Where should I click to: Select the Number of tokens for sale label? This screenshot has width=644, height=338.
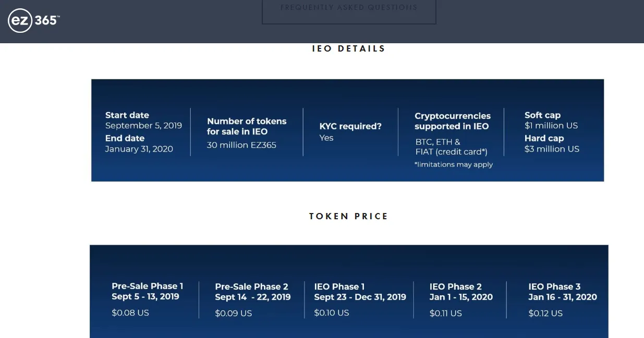(x=247, y=126)
